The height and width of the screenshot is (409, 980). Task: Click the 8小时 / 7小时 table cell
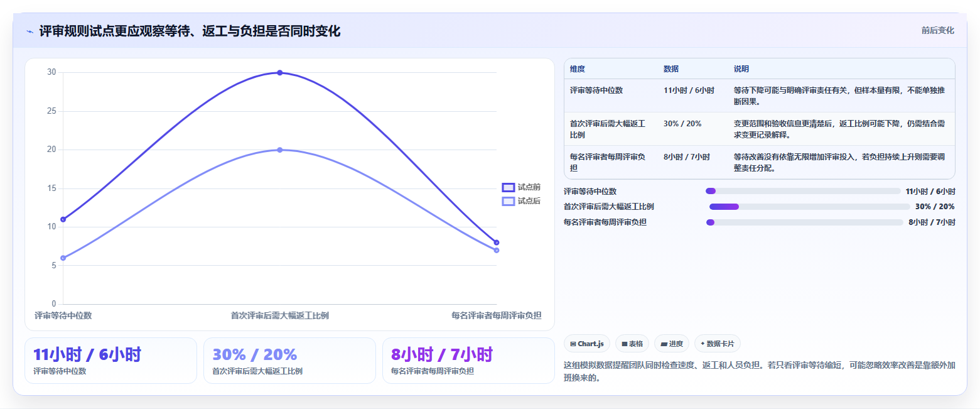pos(686,157)
